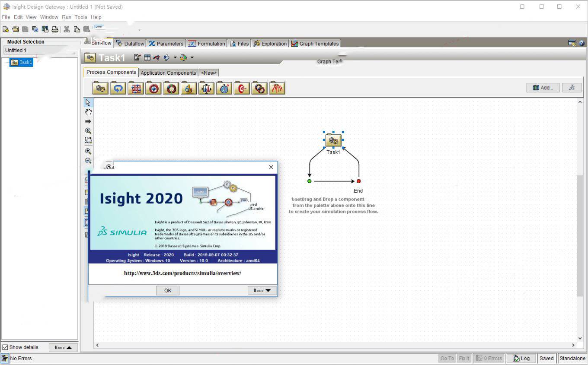Image resolution: width=588 pixels, height=365 pixels.
Task: Switch to the Graph Templates tab
Action: click(x=315, y=44)
